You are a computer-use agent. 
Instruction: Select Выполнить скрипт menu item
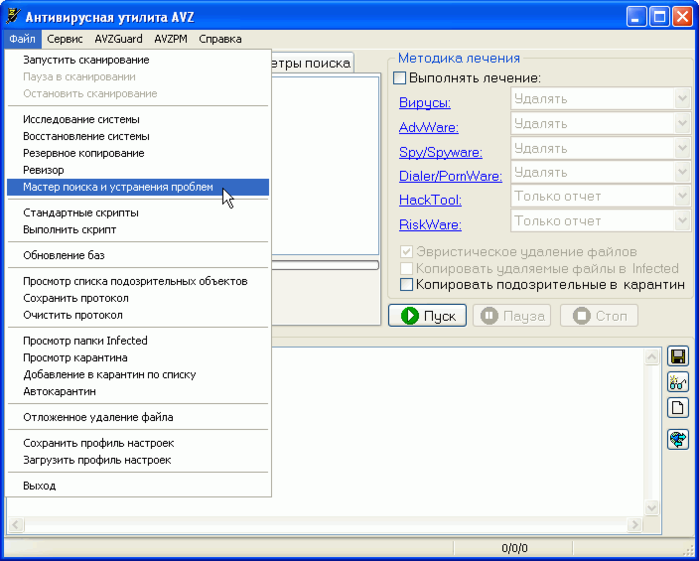tap(138, 230)
